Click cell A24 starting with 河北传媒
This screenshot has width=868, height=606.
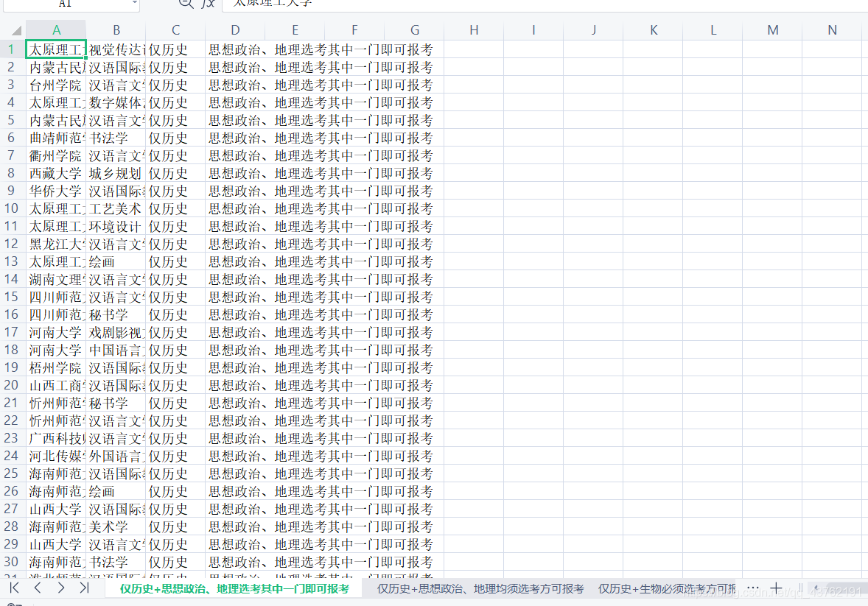[56, 456]
